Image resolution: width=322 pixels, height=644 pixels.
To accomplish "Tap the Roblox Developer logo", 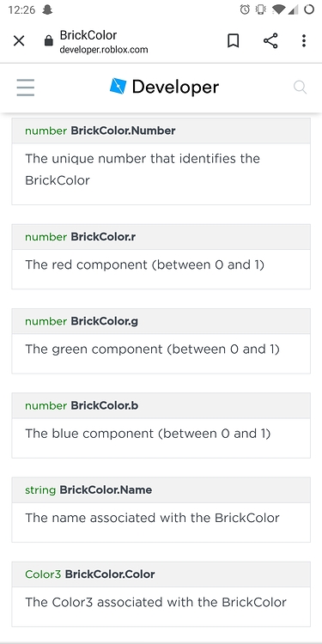I will 164,87.
